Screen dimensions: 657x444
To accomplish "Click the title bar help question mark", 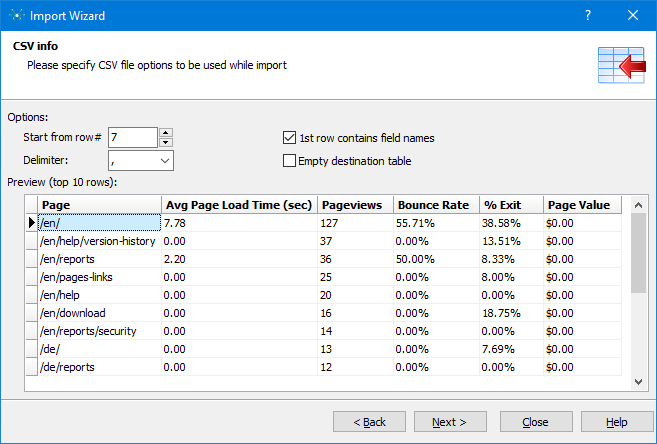I will point(587,16).
